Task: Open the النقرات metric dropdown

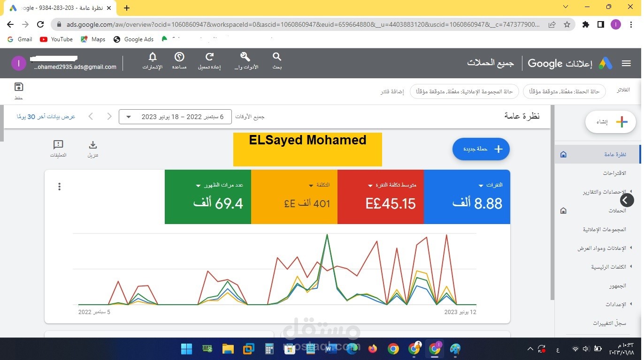Action: (481, 186)
